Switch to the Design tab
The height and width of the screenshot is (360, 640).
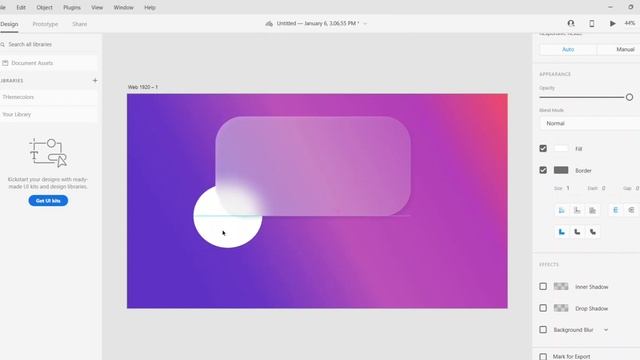[x=9, y=24]
